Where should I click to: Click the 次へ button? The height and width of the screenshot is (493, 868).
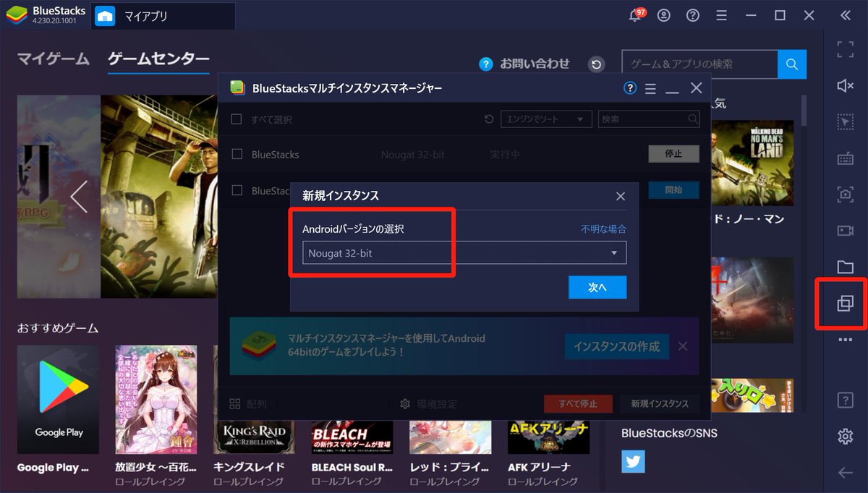coord(597,287)
